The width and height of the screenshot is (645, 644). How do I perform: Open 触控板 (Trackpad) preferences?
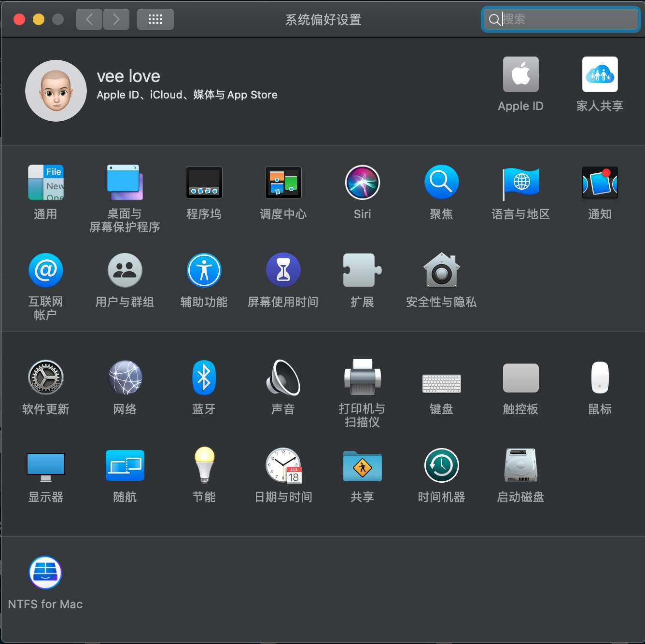click(x=521, y=378)
